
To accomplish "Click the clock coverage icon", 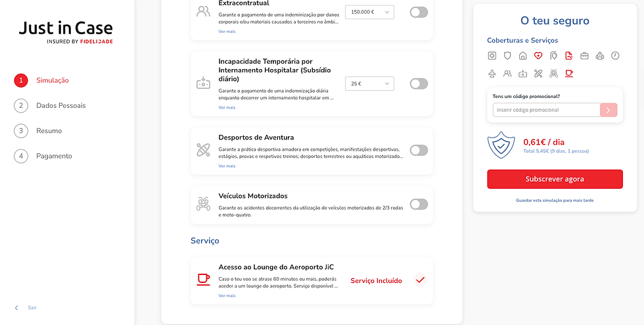I will tap(615, 56).
